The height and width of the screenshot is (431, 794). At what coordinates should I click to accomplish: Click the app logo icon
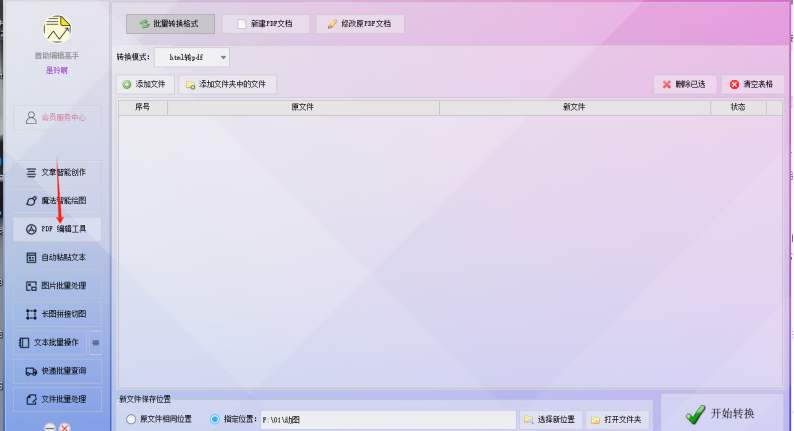(x=57, y=29)
